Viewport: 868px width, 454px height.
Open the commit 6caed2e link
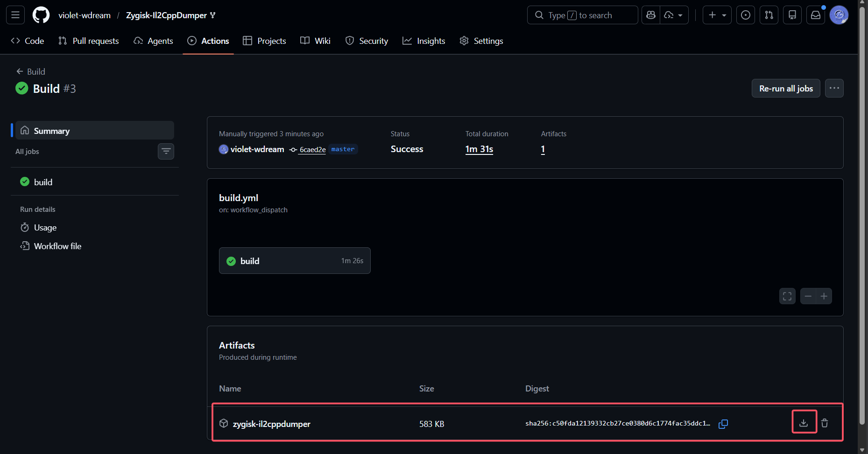pos(312,149)
